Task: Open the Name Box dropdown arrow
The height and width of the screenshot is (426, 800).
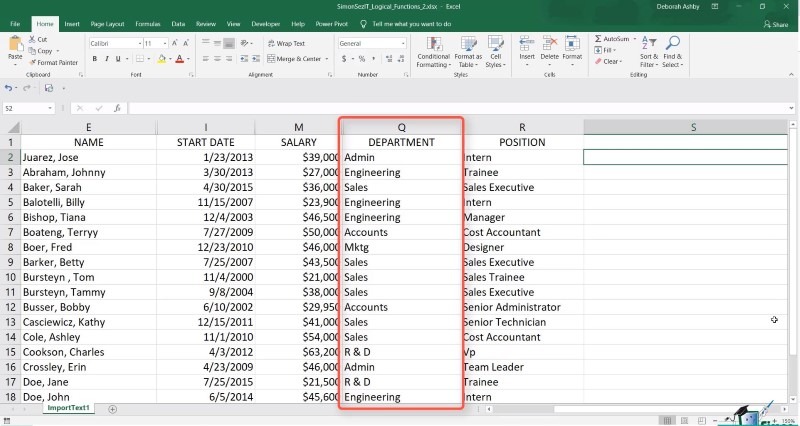Action: point(50,108)
